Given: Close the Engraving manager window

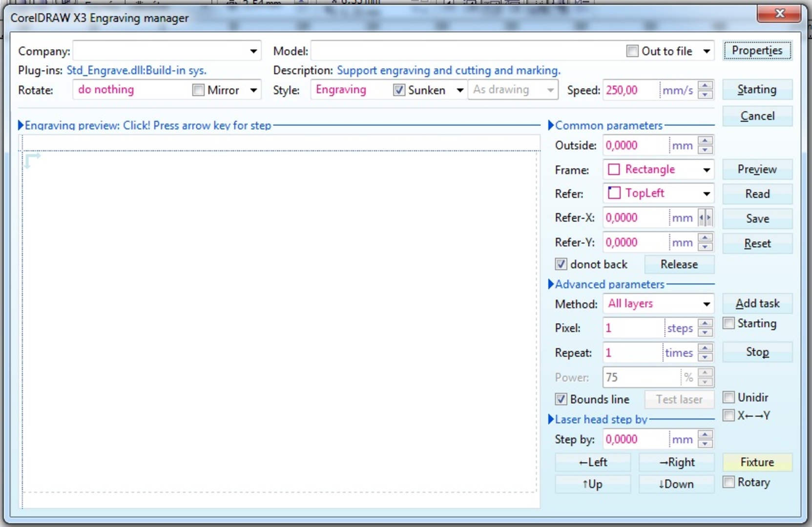Looking at the screenshot, I should pyautogui.click(x=779, y=14).
